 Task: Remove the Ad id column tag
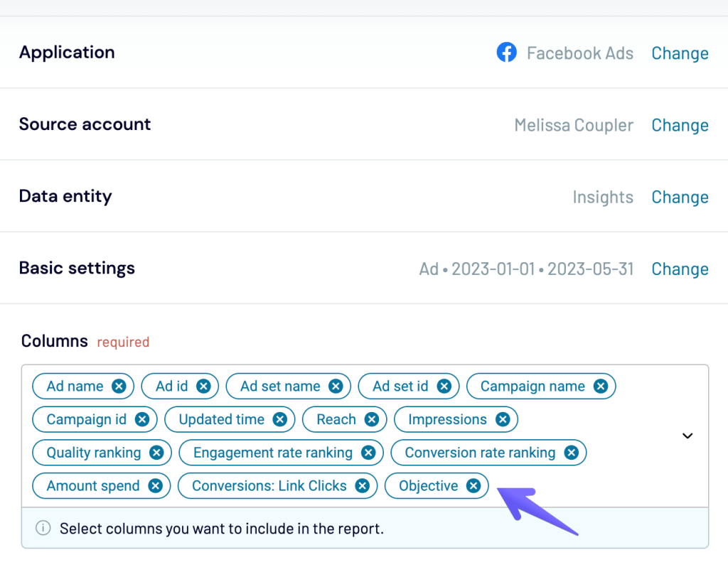[x=203, y=387]
